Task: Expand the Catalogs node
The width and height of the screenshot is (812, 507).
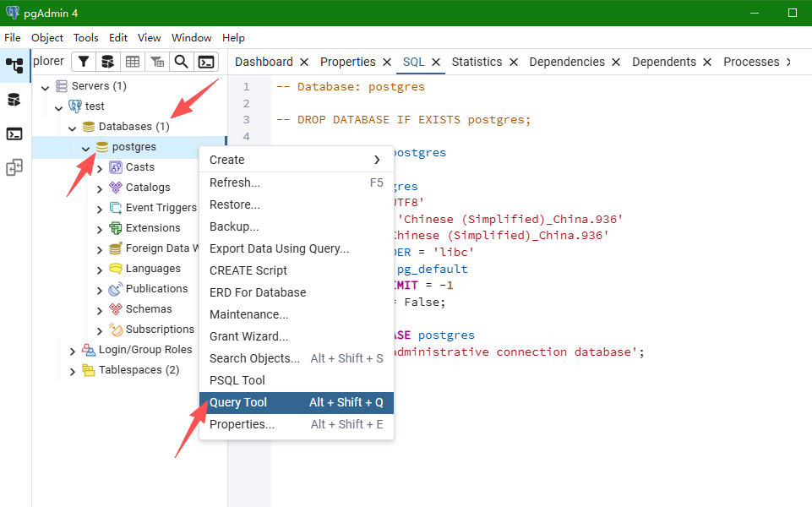Action: tap(100, 189)
